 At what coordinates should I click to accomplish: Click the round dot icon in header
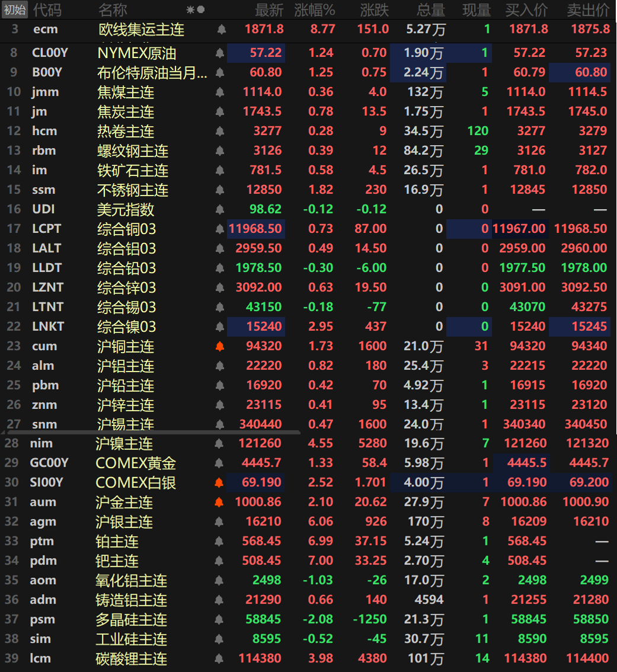tap(201, 9)
